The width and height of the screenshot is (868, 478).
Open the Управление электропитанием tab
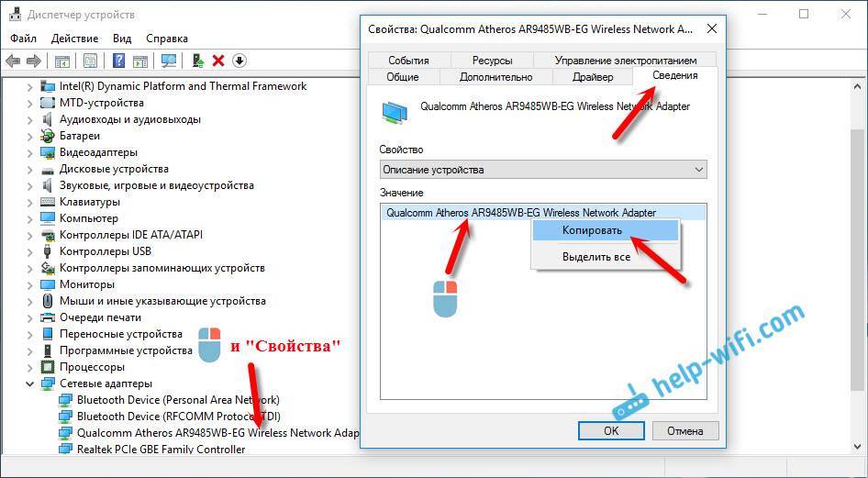click(x=625, y=60)
